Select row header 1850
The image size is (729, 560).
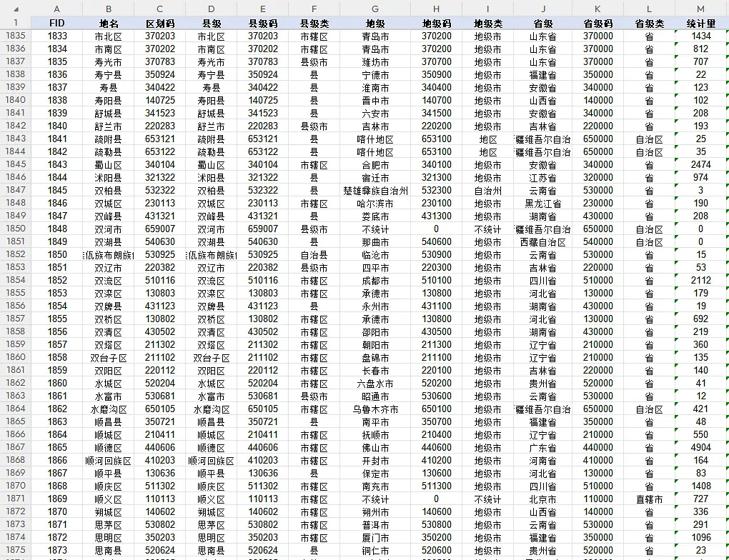coord(15,229)
